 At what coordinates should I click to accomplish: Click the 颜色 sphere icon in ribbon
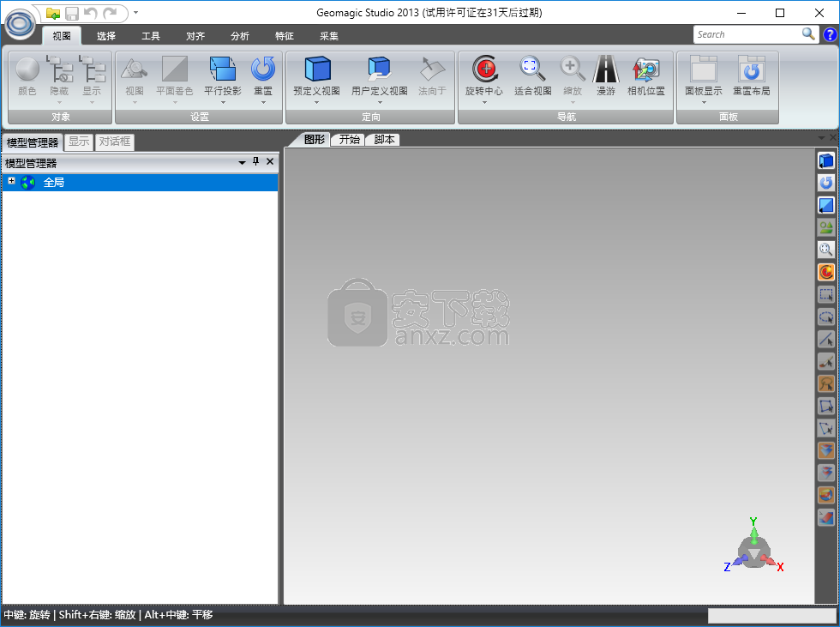click(x=27, y=69)
